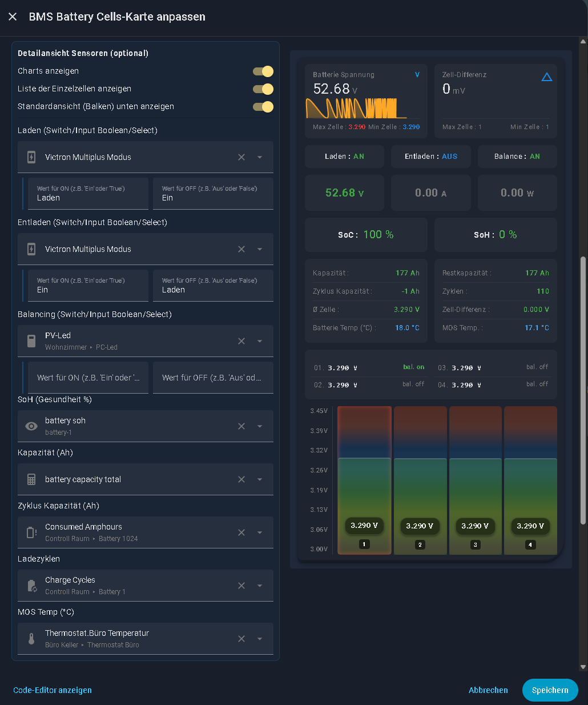Screen dimensions: 588x705
Task: Remove the Consumed Amphours entity
Action: click(x=241, y=532)
